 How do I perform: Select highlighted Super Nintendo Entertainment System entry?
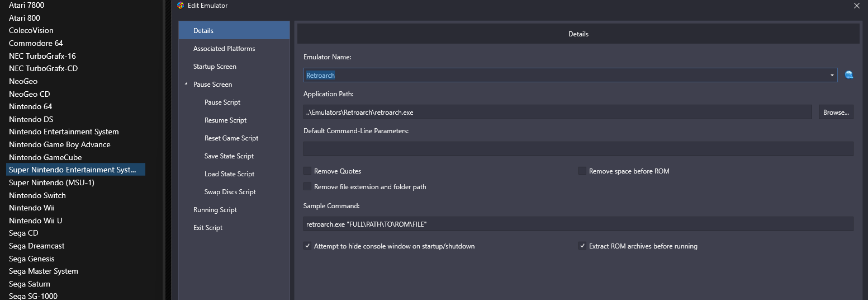click(75, 170)
